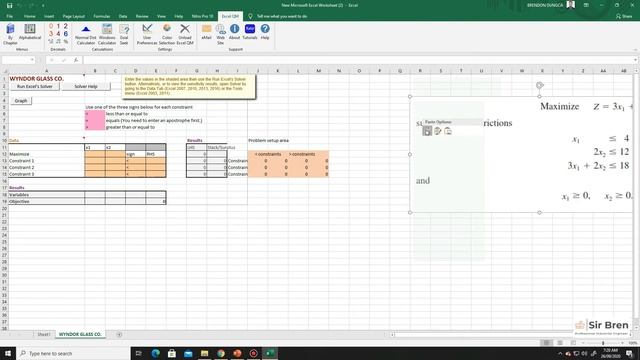Click the first Paste Options icon
The width and height of the screenshot is (640, 360).
[427, 131]
